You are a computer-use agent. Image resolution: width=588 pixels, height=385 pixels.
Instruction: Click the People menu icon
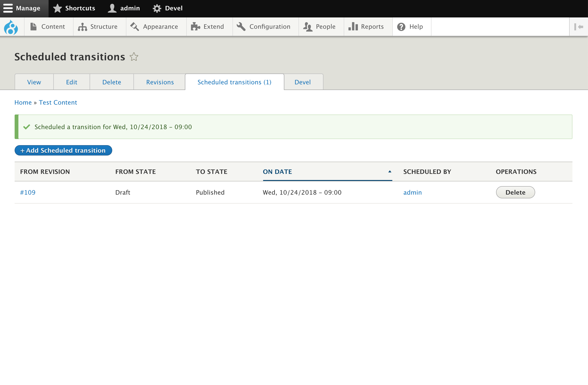[308, 27]
